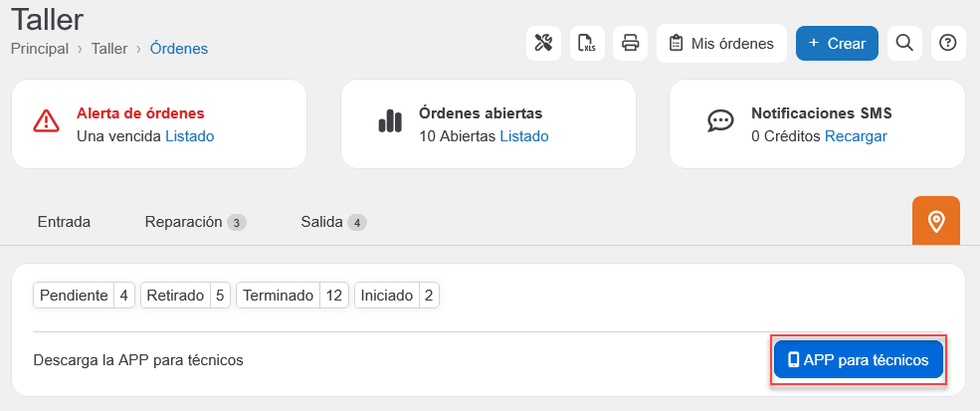This screenshot has height=411, width=980.
Task: Open help with the question mark icon
Action: click(x=948, y=43)
